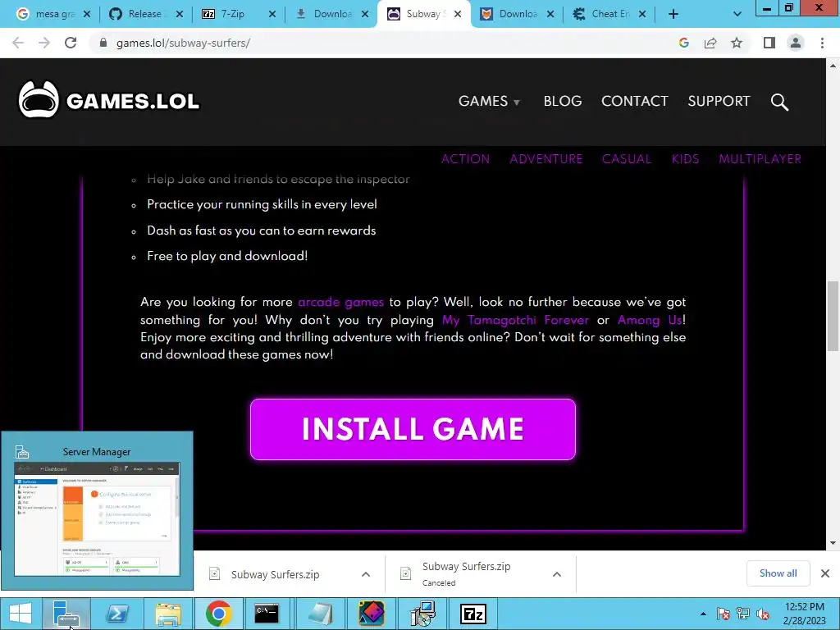Open the site search magnifier icon
Image resolution: width=840 pixels, height=630 pixels.
coord(779,102)
